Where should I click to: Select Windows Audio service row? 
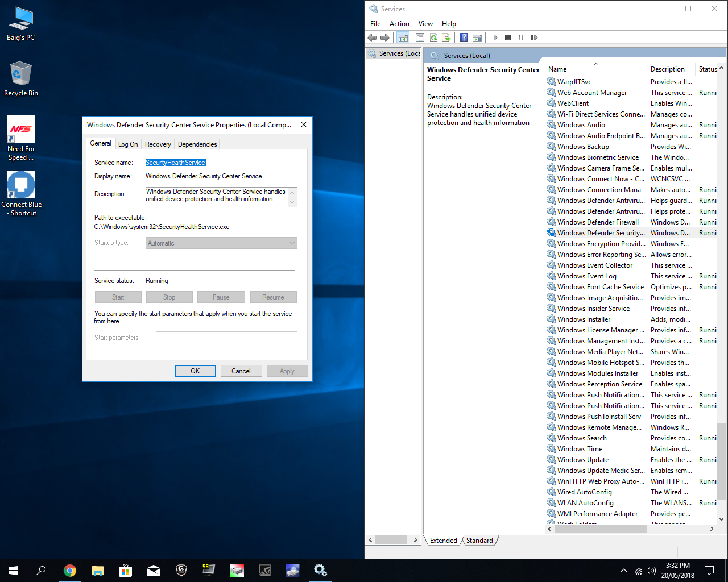coord(631,125)
